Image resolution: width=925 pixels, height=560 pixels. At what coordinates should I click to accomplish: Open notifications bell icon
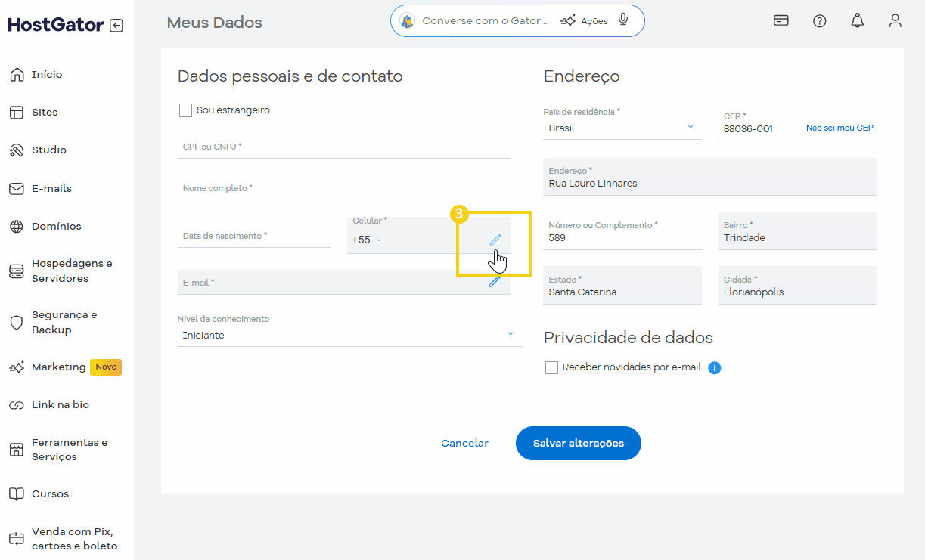pyautogui.click(x=858, y=21)
